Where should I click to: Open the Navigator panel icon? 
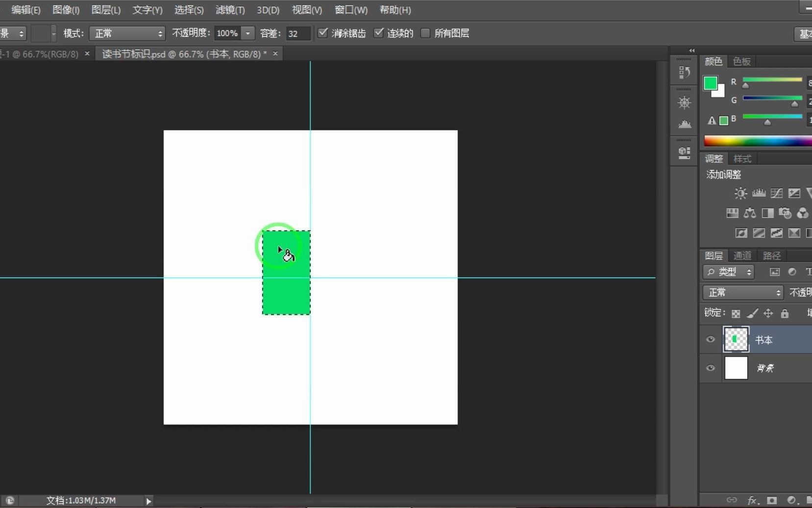684,102
